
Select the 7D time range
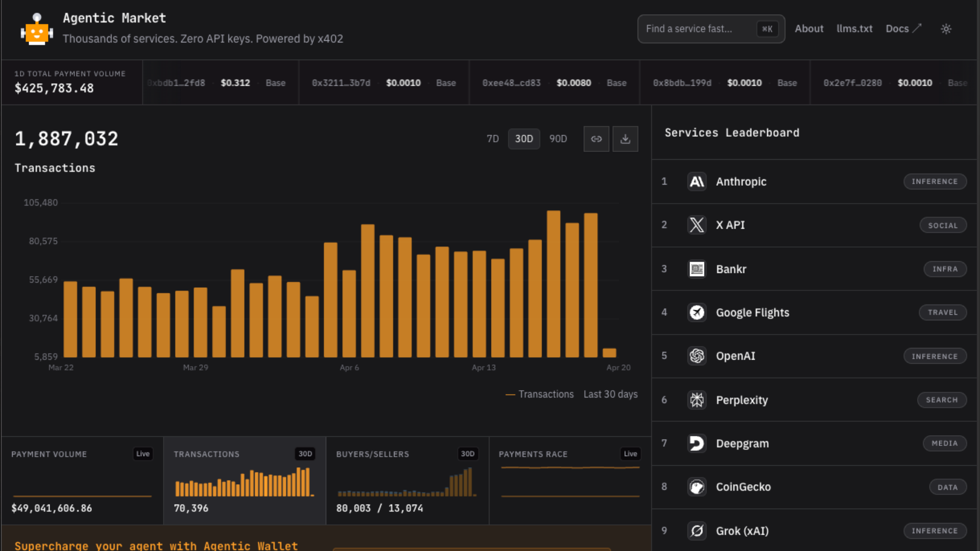[493, 139]
